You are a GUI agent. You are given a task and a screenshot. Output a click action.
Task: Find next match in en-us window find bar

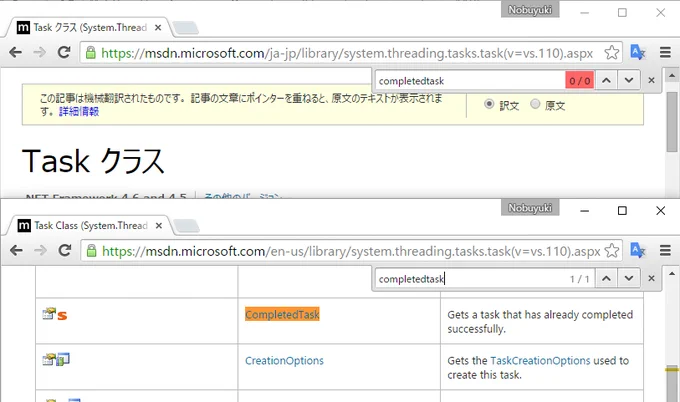629,278
